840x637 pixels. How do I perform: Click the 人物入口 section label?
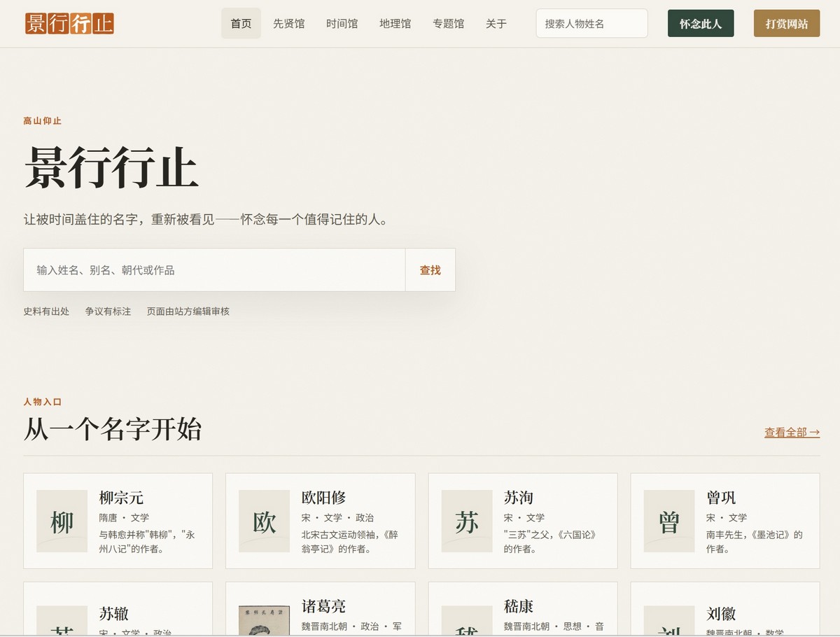pos(43,402)
